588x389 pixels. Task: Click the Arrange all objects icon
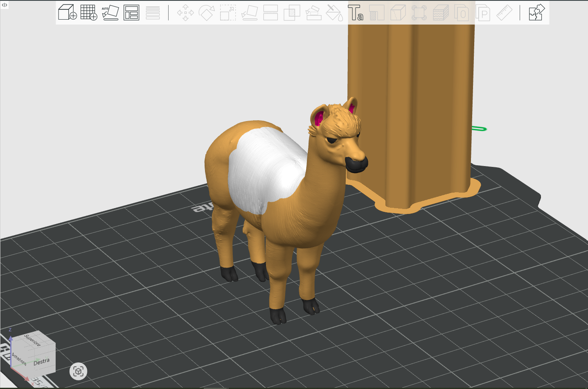(131, 12)
